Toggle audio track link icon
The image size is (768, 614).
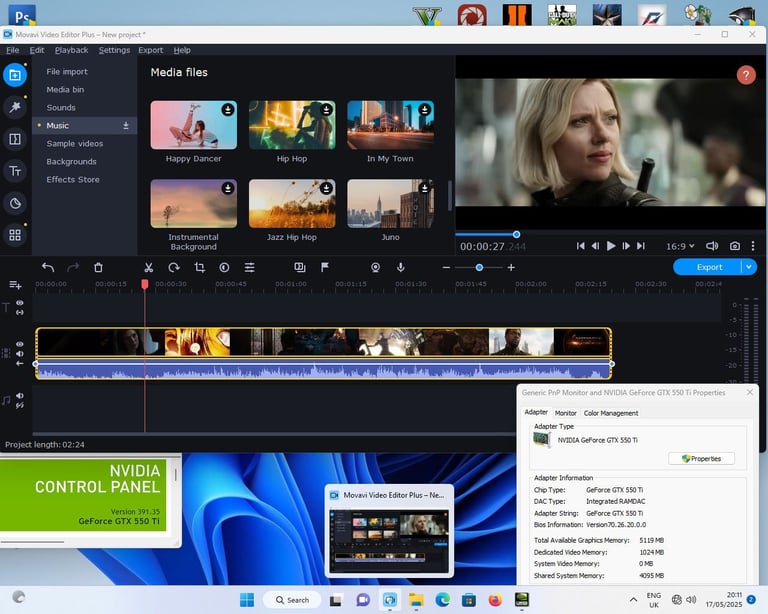click(20, 405)
